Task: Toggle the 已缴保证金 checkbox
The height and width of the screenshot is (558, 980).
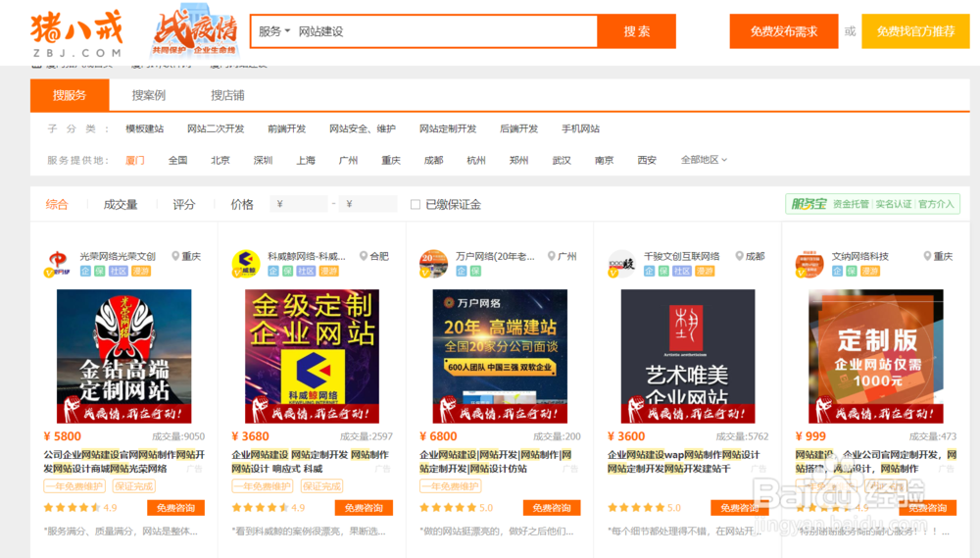Action: (x=415, y=205)
